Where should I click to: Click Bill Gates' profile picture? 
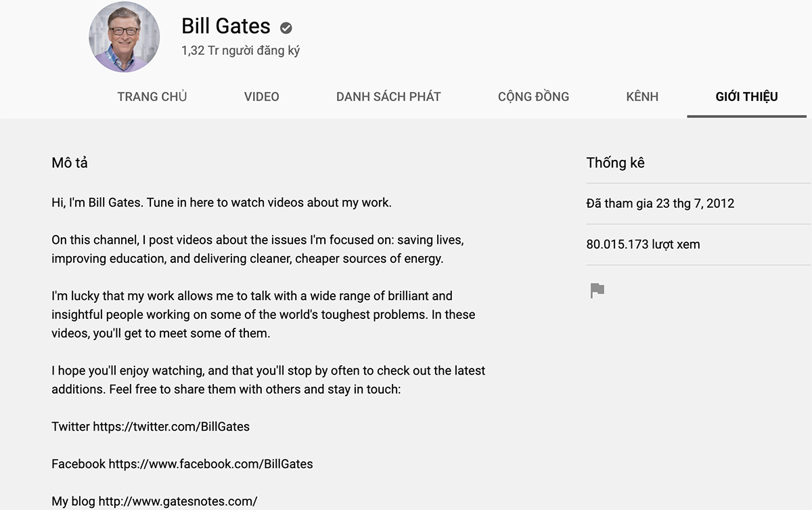pos(125,38)
